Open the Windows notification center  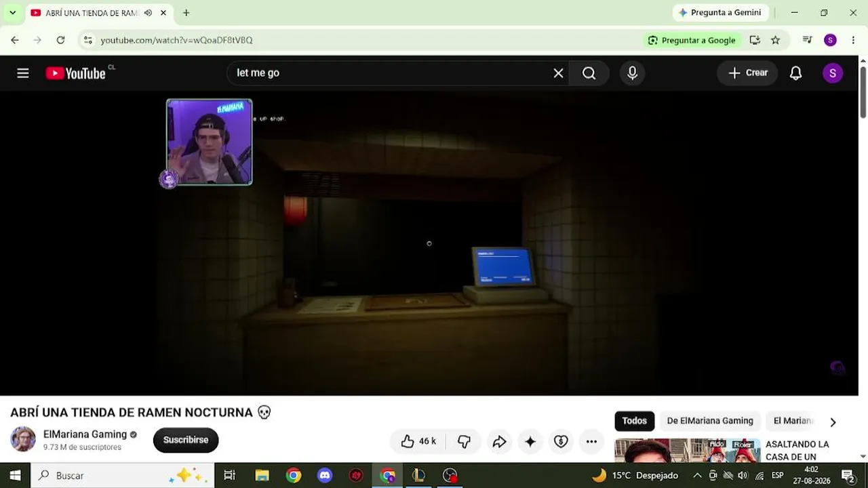[x=848, y=475]
